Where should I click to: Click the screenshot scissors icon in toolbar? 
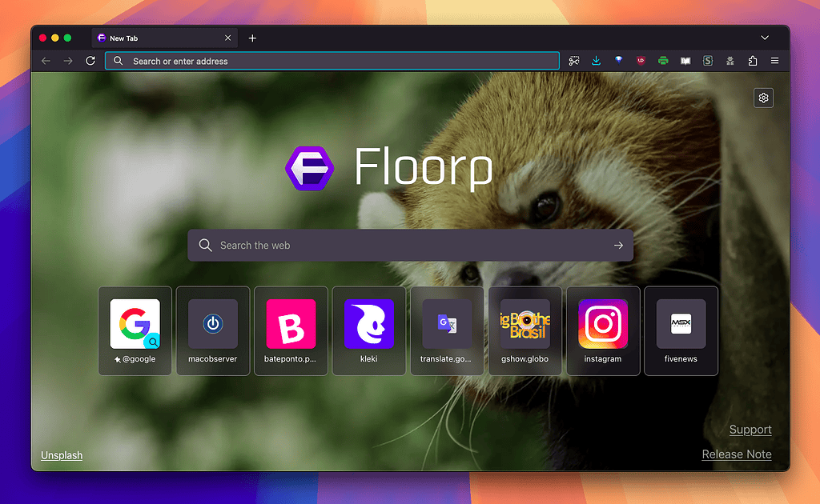tap(574, 61)
